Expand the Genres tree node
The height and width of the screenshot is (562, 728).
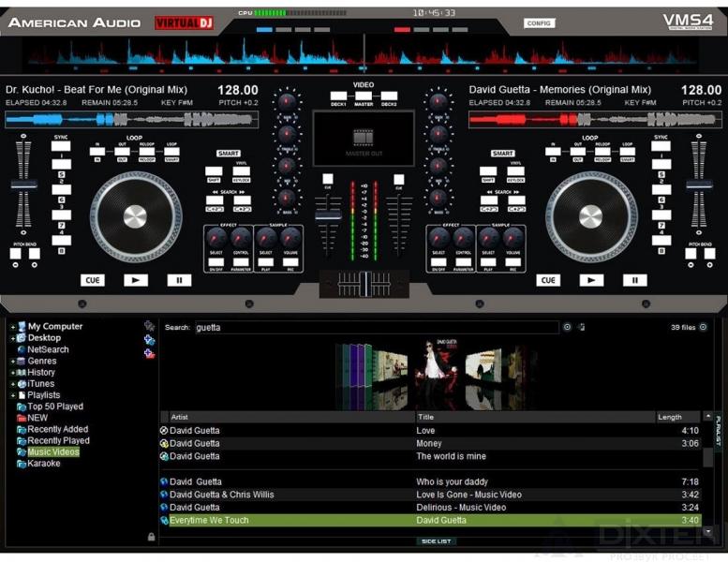point(13,361)
